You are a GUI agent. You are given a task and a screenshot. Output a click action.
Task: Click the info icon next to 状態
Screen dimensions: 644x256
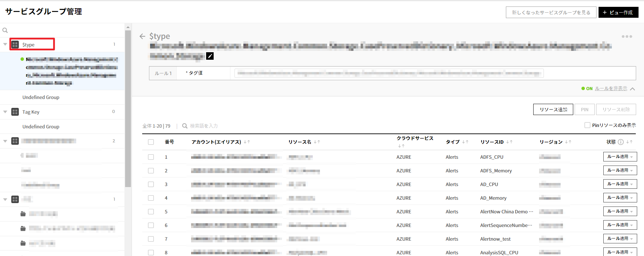pyautogui.click(x=620, y=142)
